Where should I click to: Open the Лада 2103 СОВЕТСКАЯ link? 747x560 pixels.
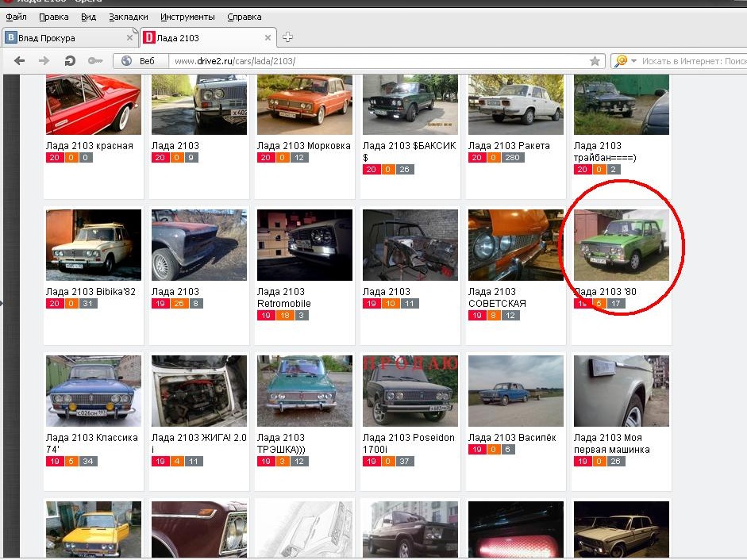(x=497, y=297)
